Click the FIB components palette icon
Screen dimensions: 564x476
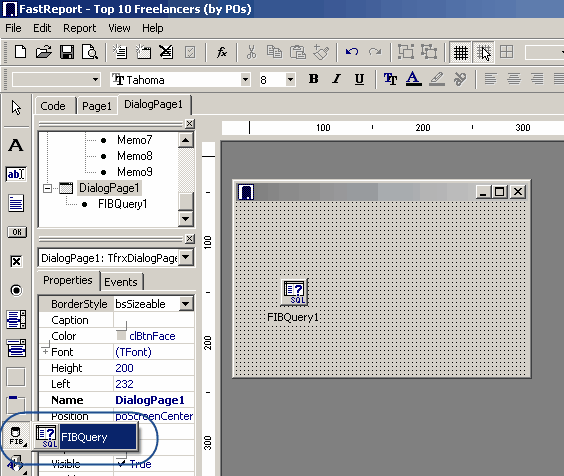[x=16, y=436]
